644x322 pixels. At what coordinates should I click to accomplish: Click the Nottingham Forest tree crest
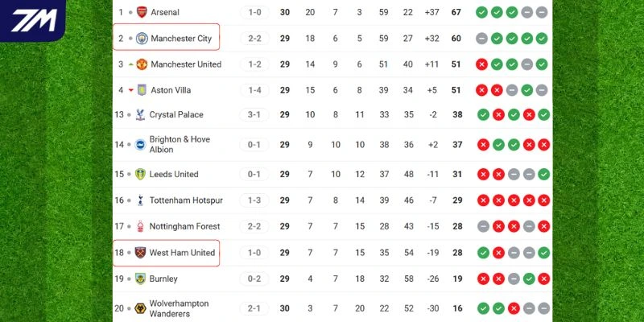(x=142, y=226)
